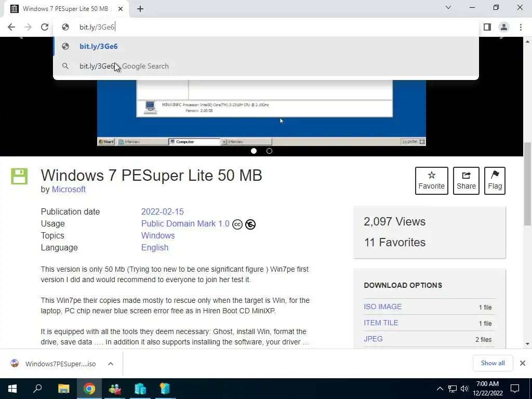Open ITEM TILE download option
The image size is (532, 399).
(381, 323)
